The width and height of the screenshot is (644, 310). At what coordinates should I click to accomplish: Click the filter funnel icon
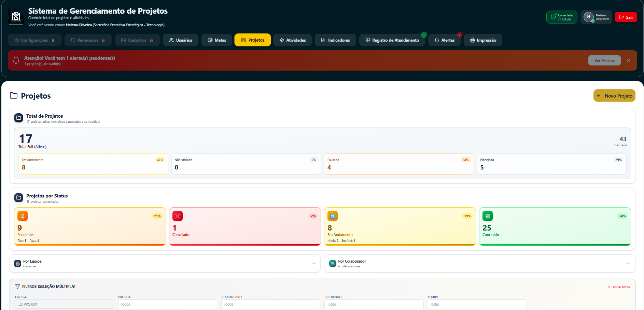click(17, 286)
